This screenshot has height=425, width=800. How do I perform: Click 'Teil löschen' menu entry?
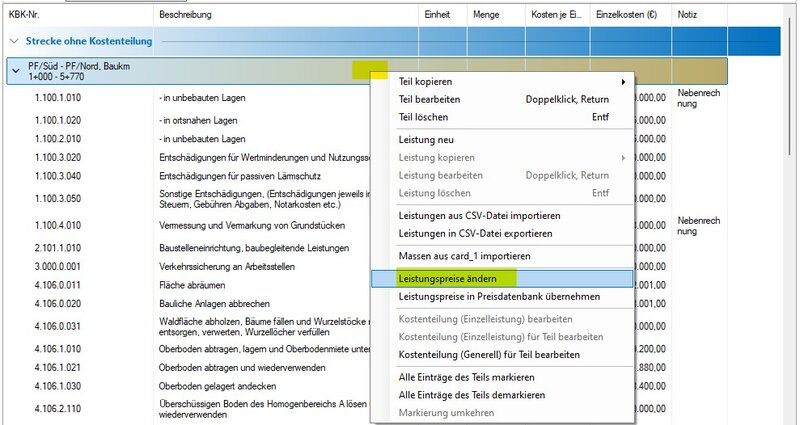[x=424, y=117]
